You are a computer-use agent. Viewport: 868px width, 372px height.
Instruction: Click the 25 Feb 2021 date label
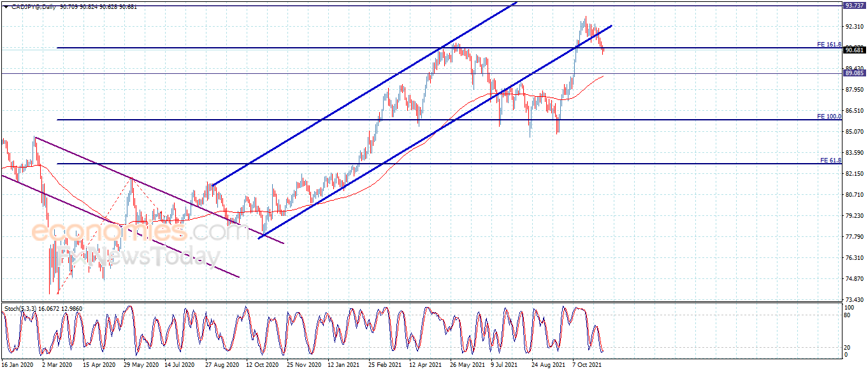[x=386, y=365]
